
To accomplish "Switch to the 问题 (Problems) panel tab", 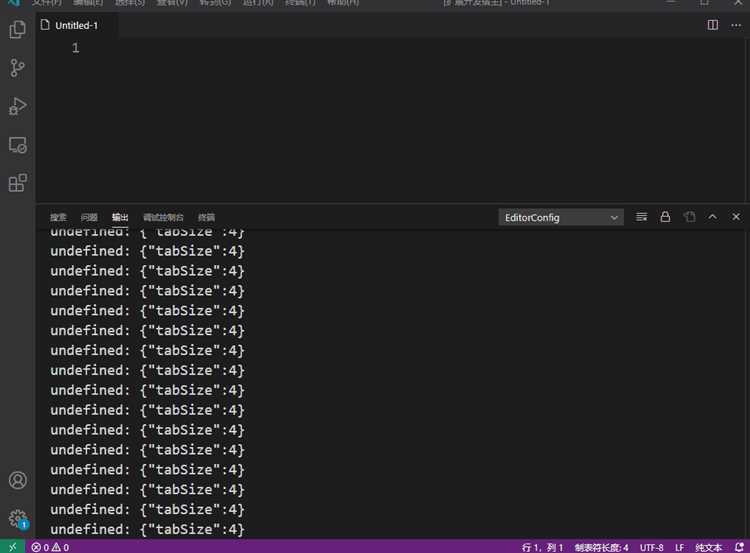I will 89,217.
